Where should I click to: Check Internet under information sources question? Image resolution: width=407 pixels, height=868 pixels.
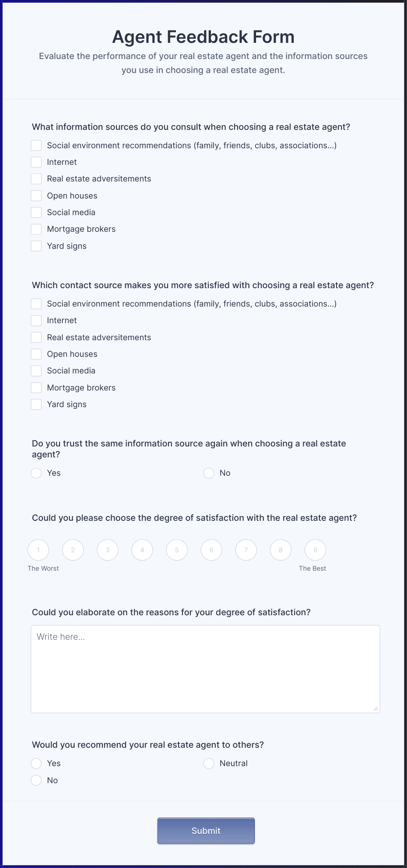pyautogui.click(x=36, y=162)
